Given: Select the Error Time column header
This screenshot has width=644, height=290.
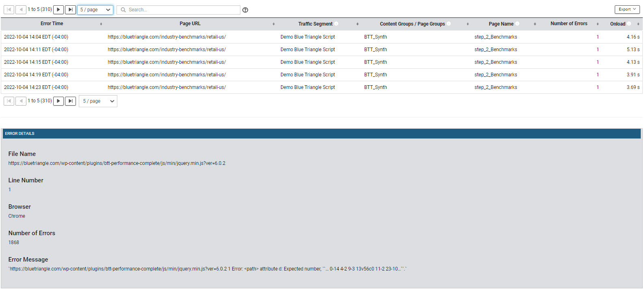Looking at the screenshot, I should (52, 24).
